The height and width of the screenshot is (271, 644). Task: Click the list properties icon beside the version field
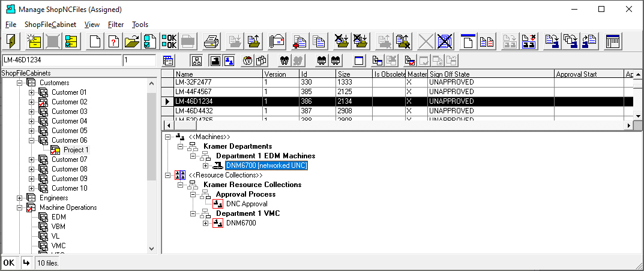point(168,61)
